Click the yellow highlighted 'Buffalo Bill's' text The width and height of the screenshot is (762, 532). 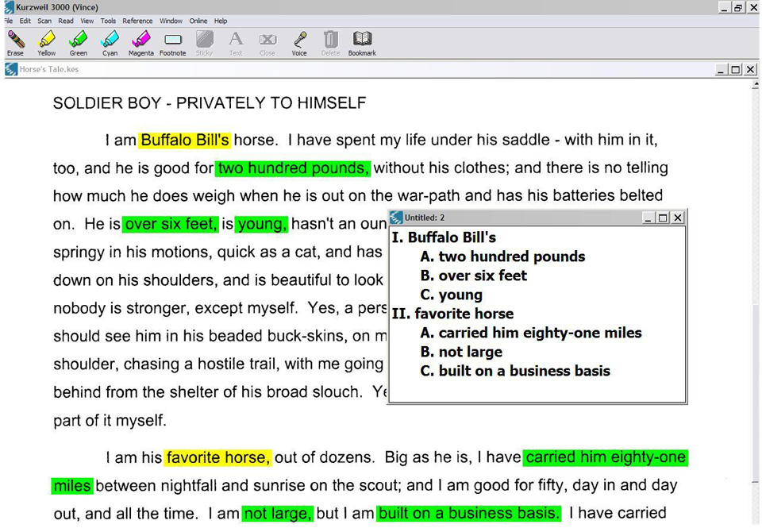[x=185, y=140]
